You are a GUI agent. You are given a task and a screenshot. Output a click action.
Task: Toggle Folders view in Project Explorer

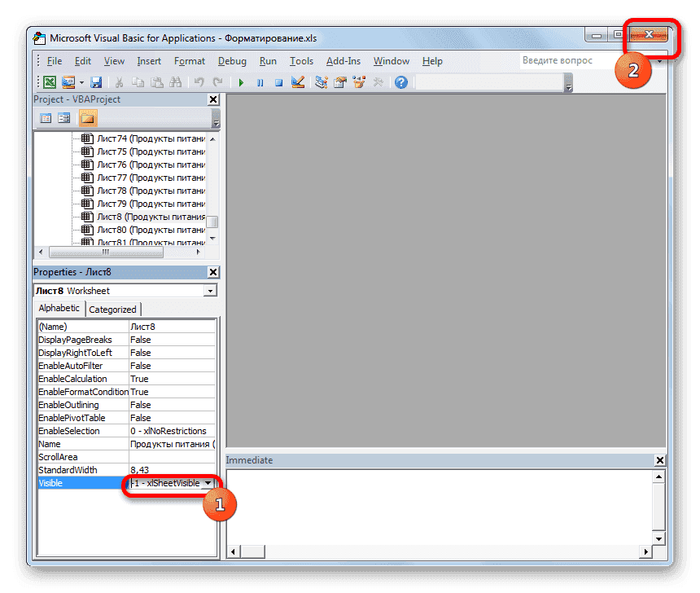(x=85, y=118)
